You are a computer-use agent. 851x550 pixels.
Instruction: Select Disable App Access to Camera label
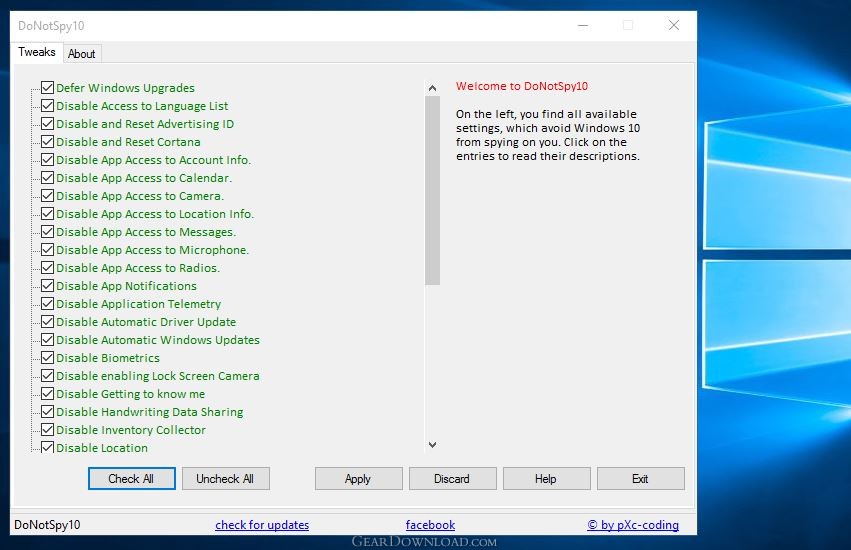point(140,196)
